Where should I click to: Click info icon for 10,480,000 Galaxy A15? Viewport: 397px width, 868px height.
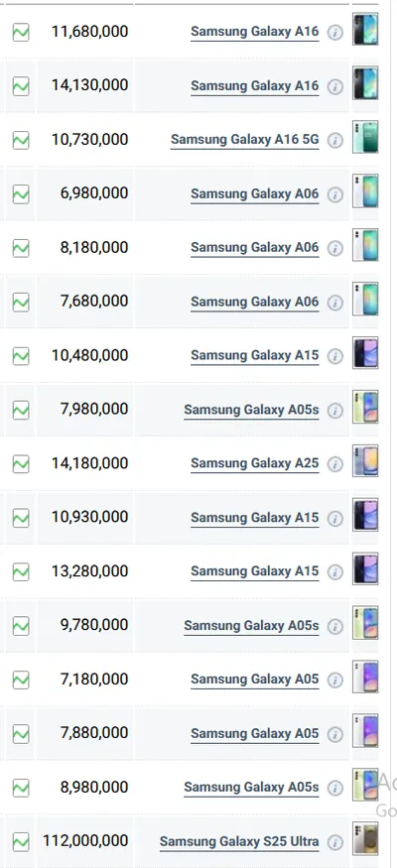(x=334, y=356)
